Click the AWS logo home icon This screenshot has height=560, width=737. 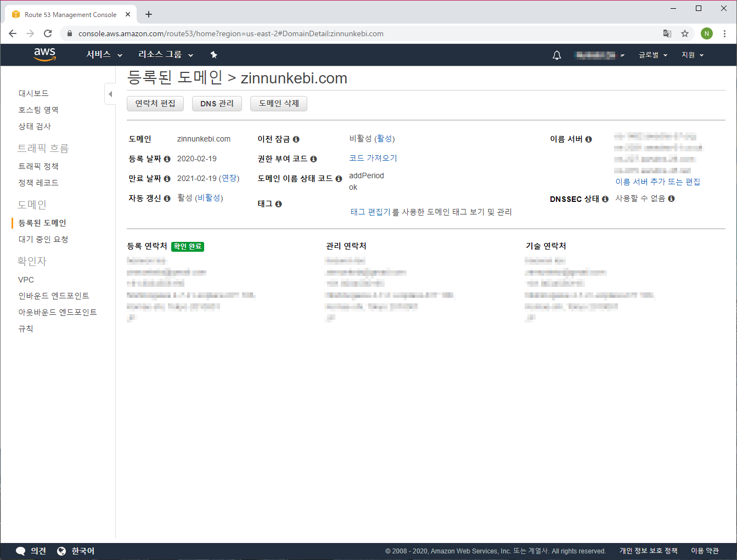pyautogui.click(x=44, y=54)
